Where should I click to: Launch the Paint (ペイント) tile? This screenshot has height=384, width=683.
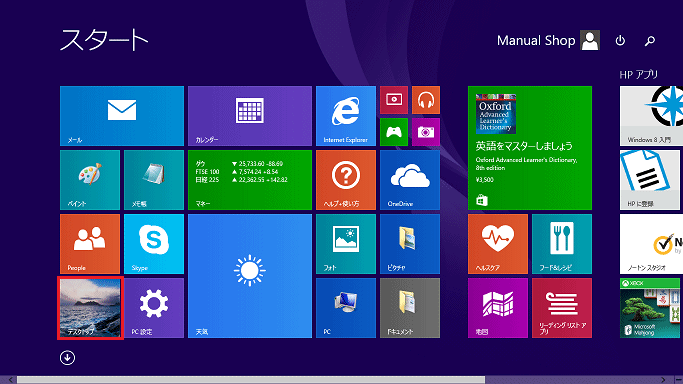[90, 180]
